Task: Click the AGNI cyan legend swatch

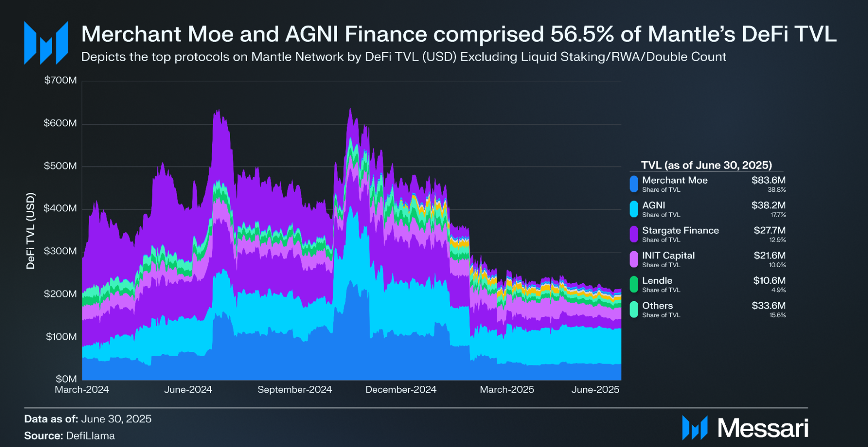Action: [x=634, y=209]
